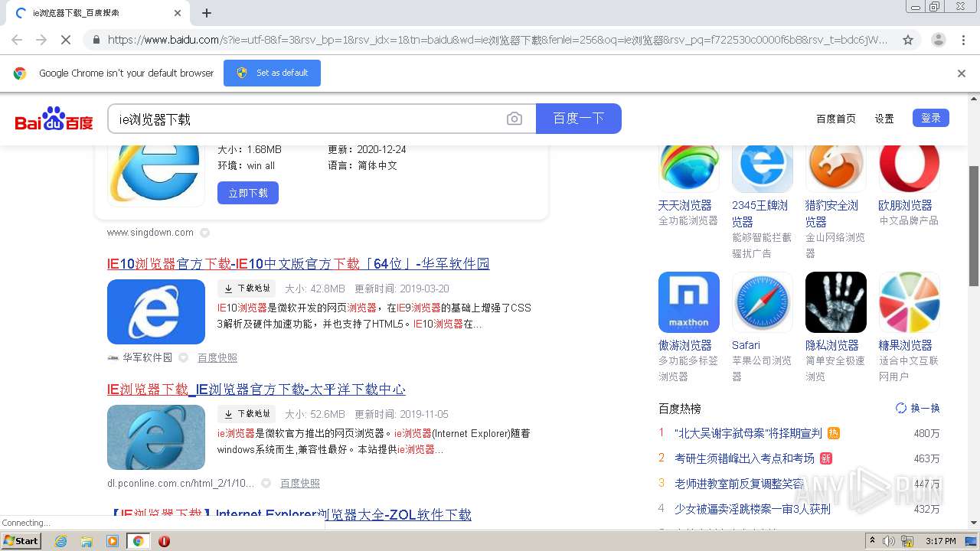The image size is (980, 551).
Task: Open hot topic 少女被逼卖淫跳楼案
Action: pos(753,509)
